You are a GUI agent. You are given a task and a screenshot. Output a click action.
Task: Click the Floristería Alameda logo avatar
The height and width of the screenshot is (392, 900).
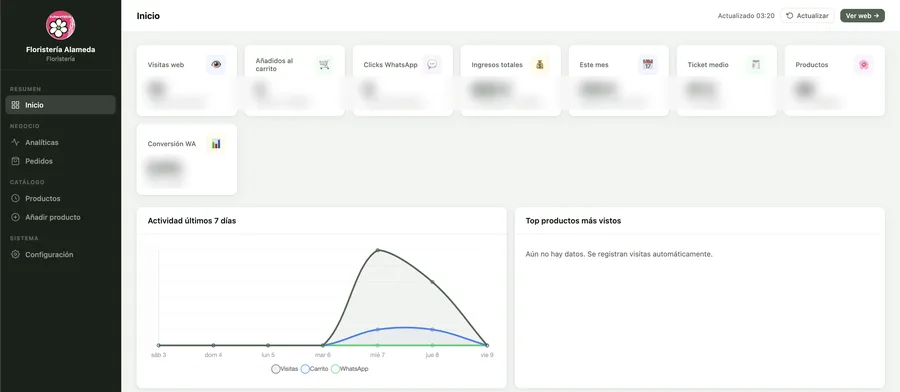[x=60, y=25]
